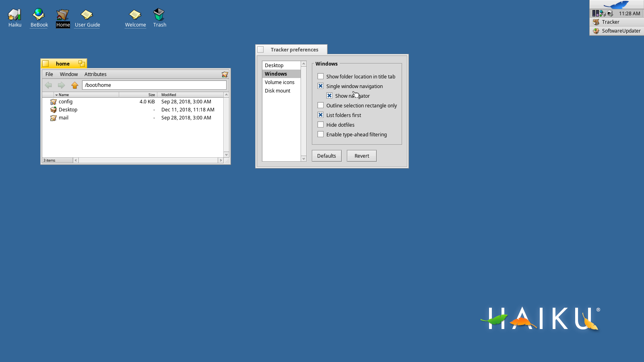
Task: Enable Hide dotfiles
Action: point(320,125)
